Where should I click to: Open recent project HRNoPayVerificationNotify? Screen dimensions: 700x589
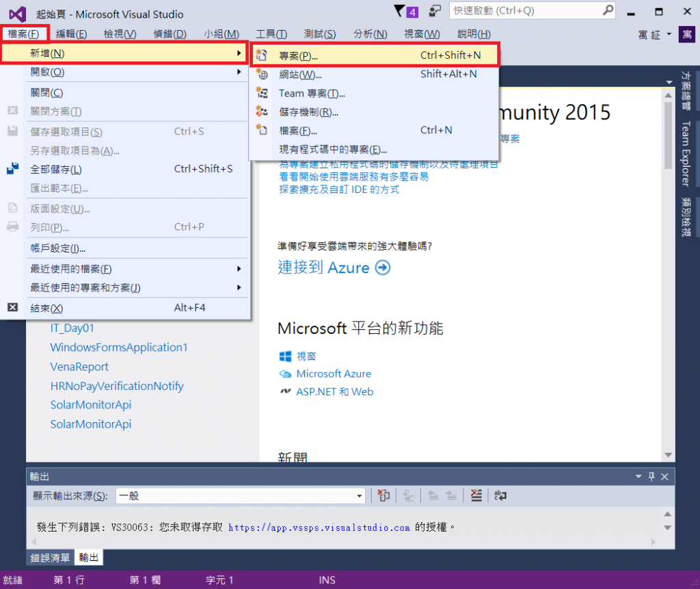pos(117,386)
